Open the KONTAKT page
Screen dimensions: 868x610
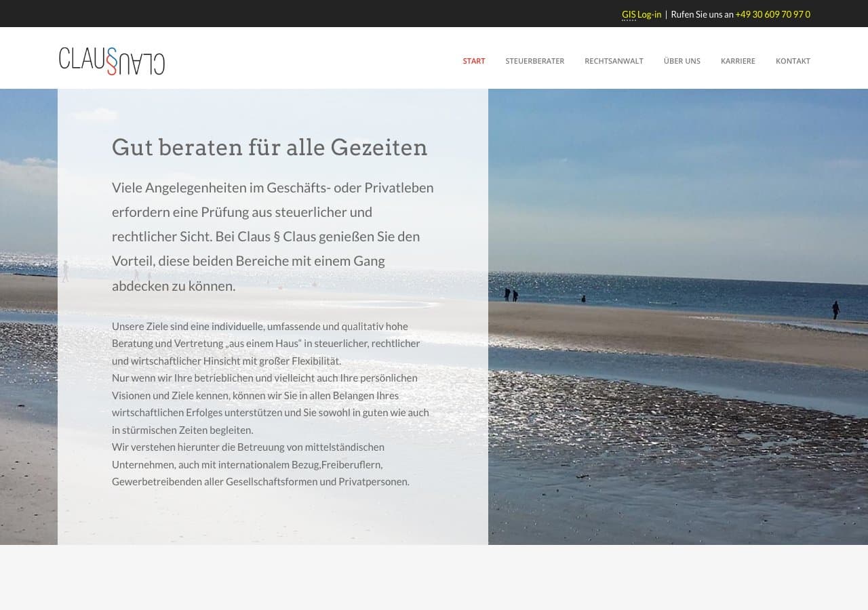793,61
